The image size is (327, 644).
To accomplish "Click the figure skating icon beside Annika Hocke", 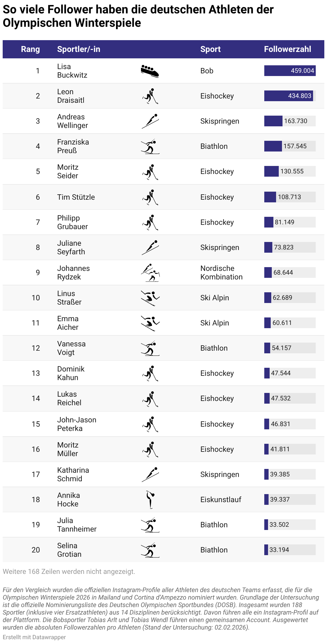I will [150, 499].
